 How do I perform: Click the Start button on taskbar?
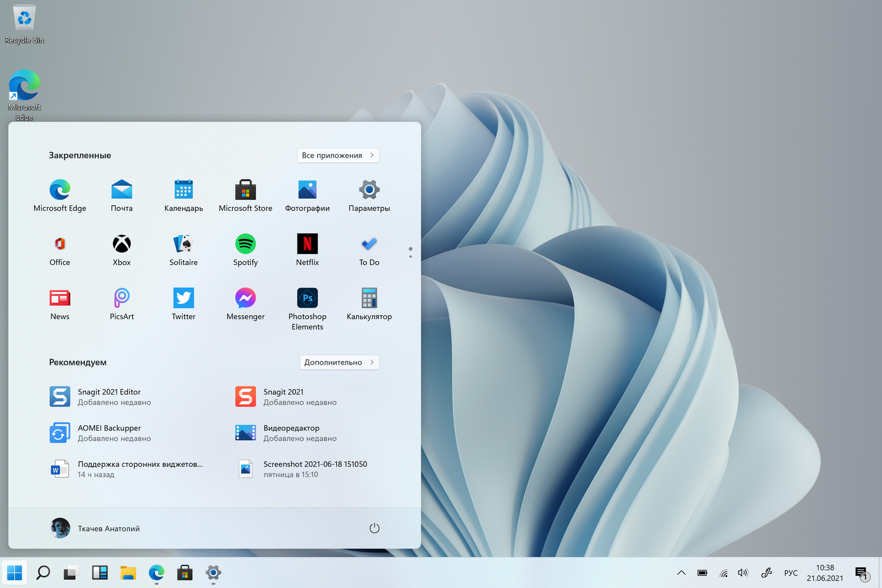click(x=14, y=572)
